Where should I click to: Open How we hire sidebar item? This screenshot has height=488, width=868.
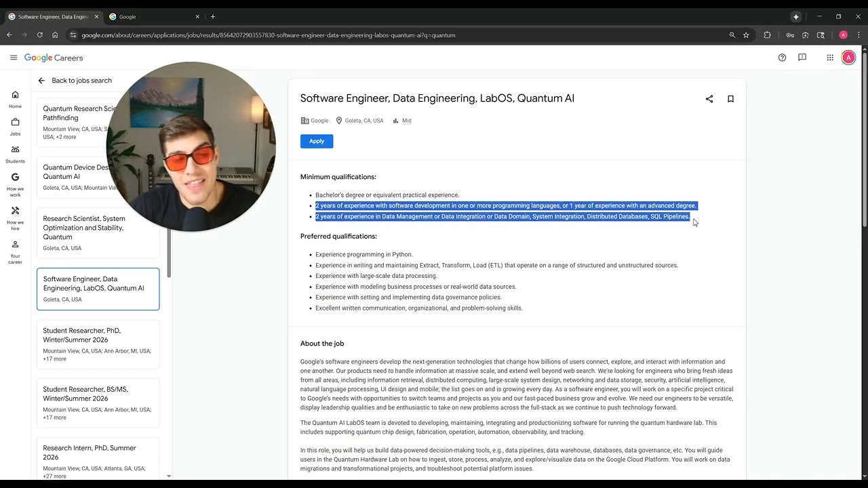pos(15,218)
